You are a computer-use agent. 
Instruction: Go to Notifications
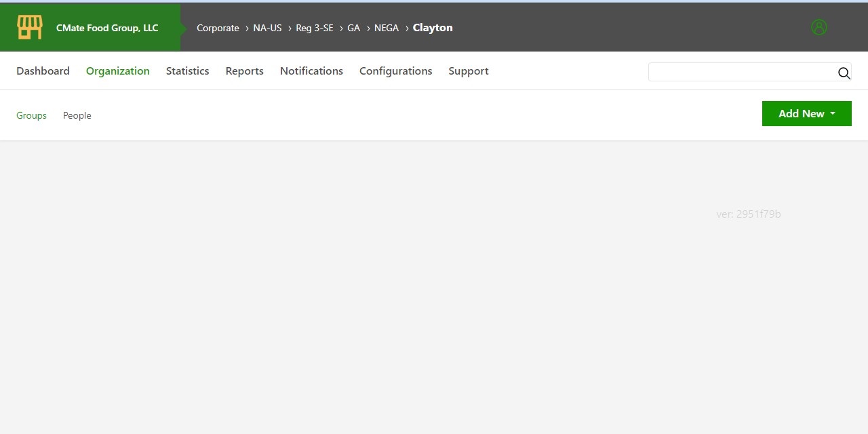click(x=311, y=71)
